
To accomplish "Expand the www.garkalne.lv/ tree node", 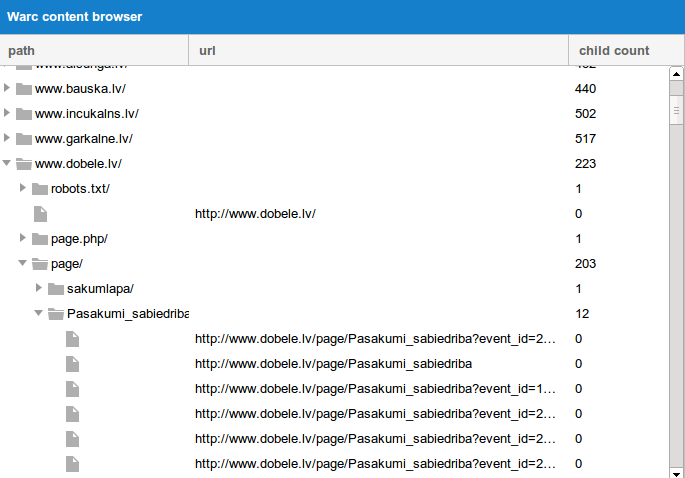I will click(7, 138).
